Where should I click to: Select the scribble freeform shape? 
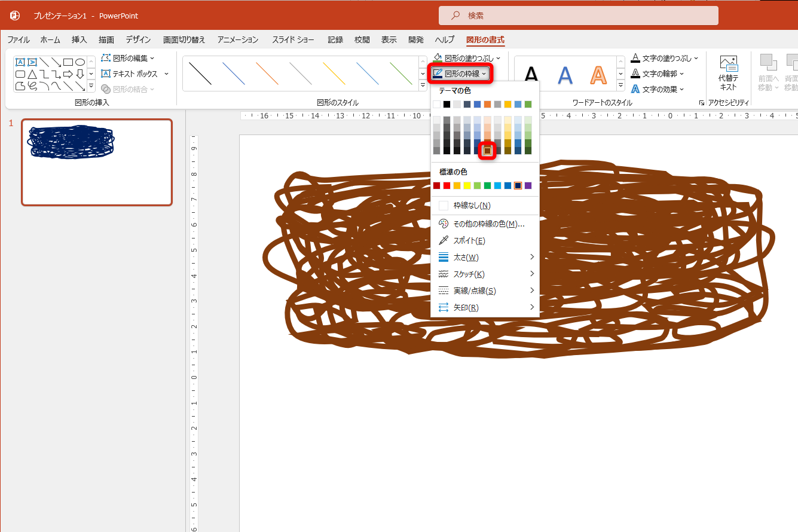(32, 86)
